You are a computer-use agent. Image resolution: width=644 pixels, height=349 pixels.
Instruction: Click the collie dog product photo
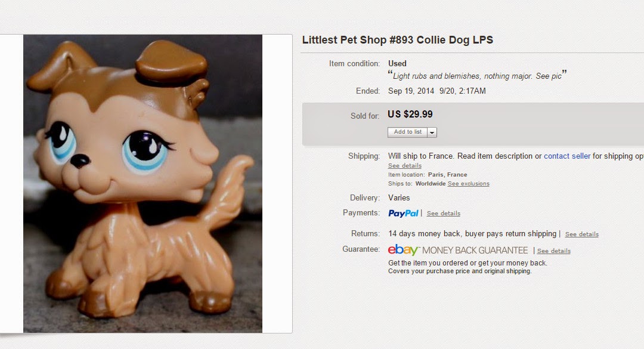click(143, 183)
